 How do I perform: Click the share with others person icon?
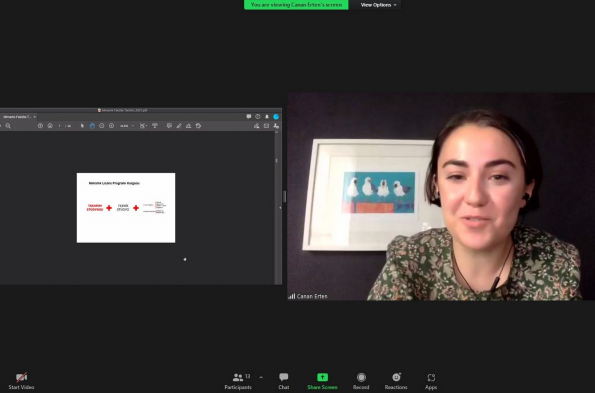[276, 126]
